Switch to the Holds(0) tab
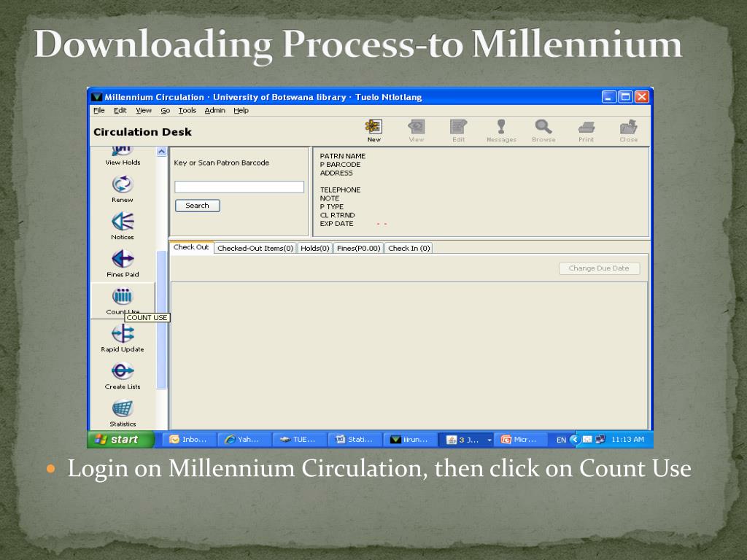Screen dimensions: 747x560 click(x=315, y=248)
